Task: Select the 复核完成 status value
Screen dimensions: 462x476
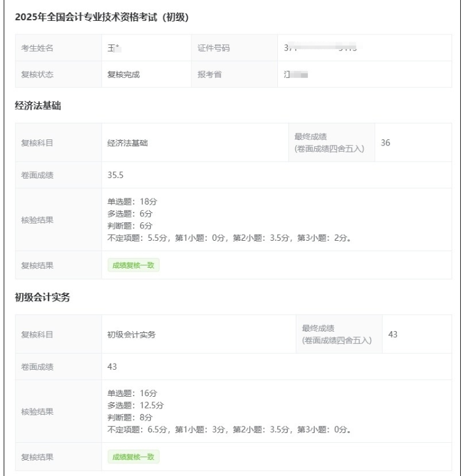Action: (x=125, y=75)
